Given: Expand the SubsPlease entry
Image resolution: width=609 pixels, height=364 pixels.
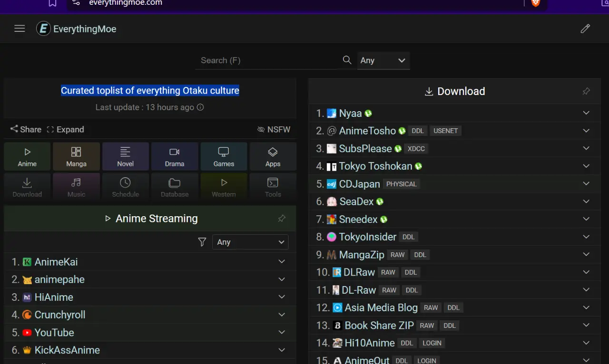Looking at the screenshot, I should 586,148.
